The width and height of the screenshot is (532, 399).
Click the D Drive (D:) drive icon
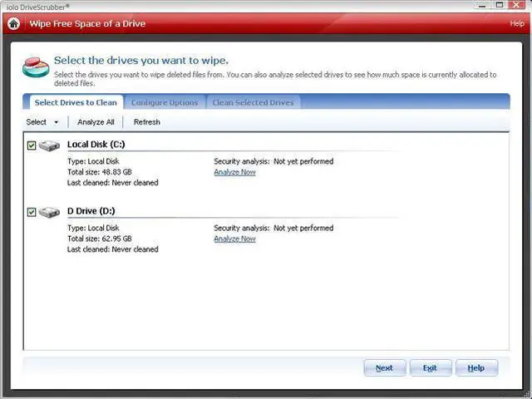click(x=49, y=213)
